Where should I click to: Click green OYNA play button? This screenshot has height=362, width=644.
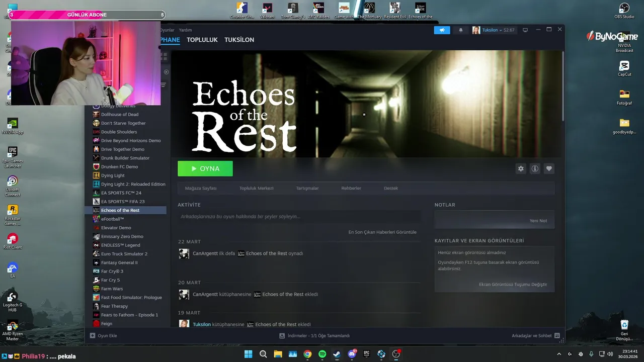coord(205,168)
